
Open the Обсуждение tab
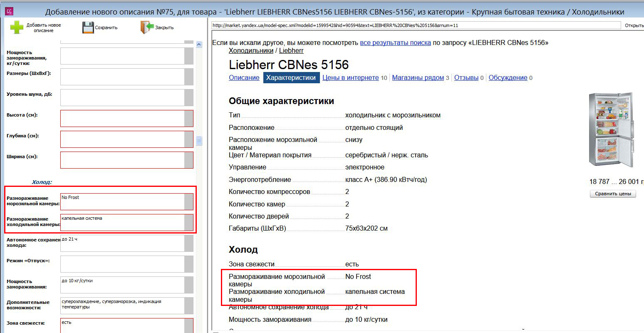click(x=508, y=77)
